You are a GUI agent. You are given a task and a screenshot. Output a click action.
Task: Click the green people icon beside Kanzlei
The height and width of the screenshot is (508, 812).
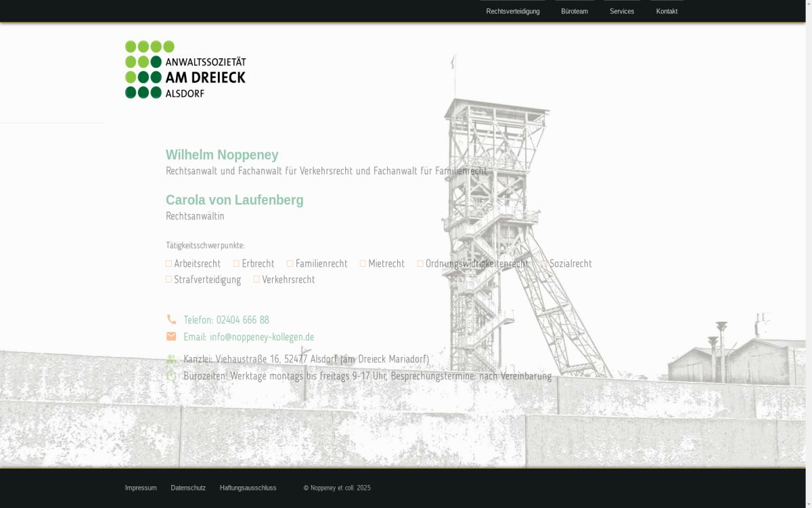coord(171,359)
